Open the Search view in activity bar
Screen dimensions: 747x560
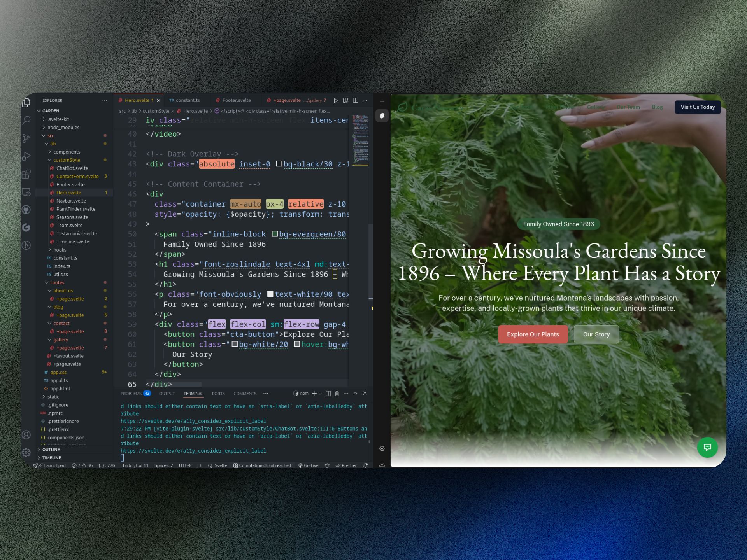tap(26, 120)
